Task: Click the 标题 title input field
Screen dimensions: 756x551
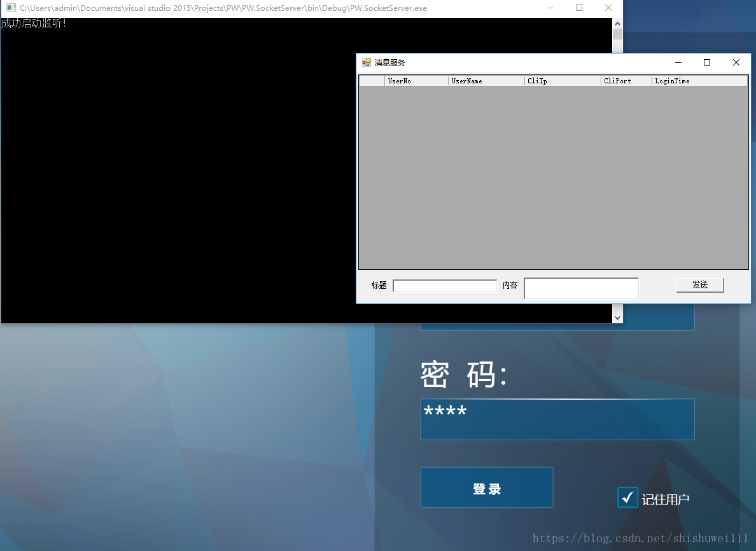Action: [445, 286]
